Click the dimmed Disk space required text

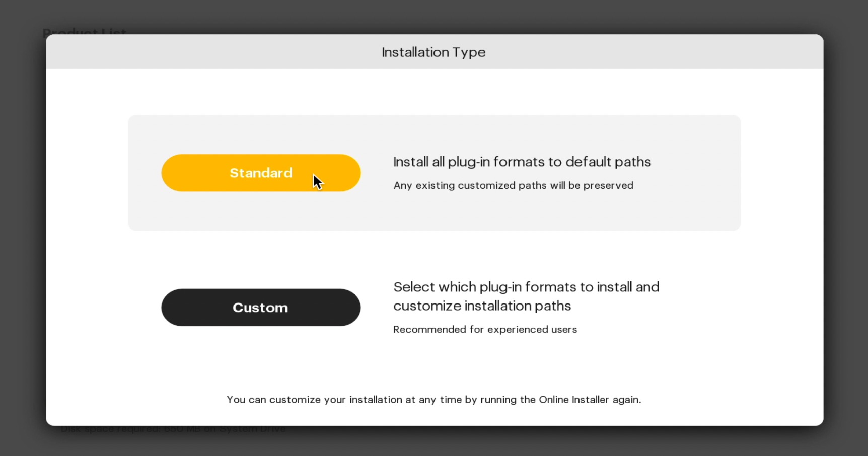174,429
